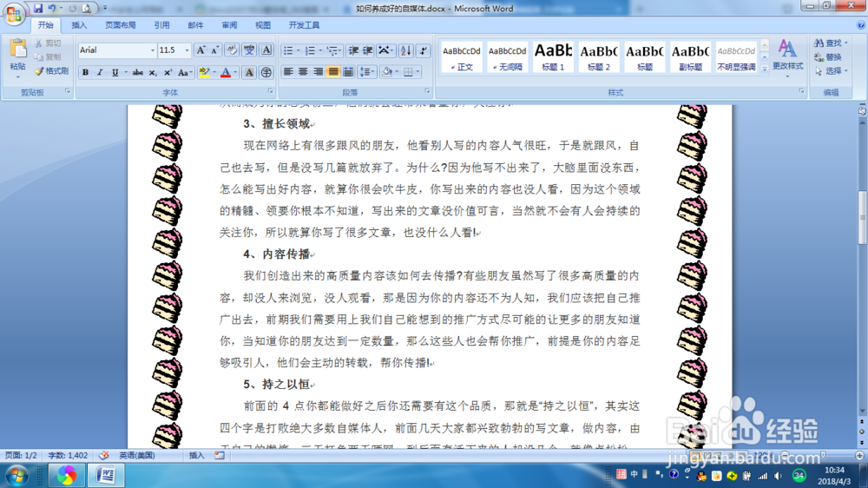The height and width of the screenshot is (488, 868).
Task: Toggle character shading
Action: click(249, 73)
